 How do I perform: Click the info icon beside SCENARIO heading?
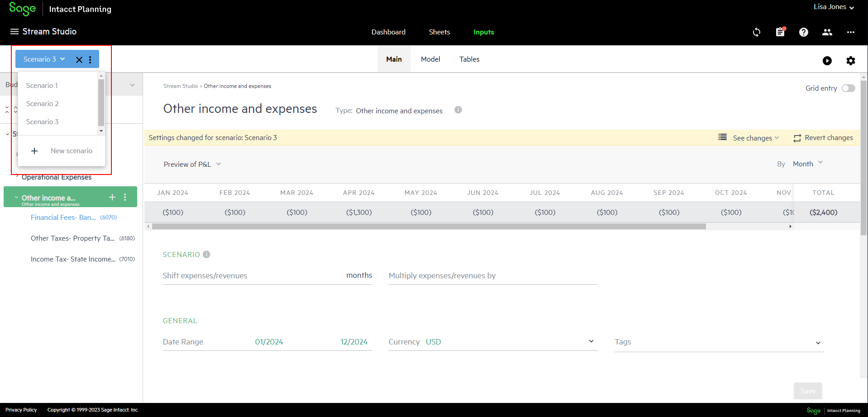(x=206, y=254)
